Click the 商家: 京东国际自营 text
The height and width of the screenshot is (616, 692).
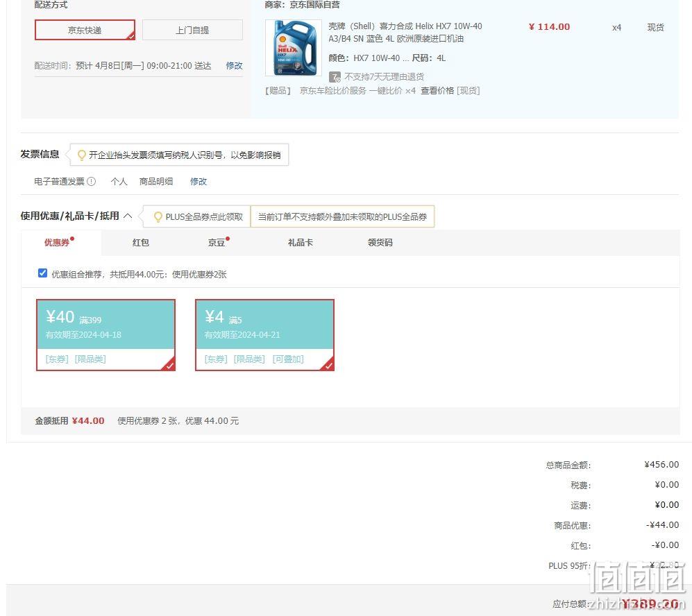pos(303,5)
